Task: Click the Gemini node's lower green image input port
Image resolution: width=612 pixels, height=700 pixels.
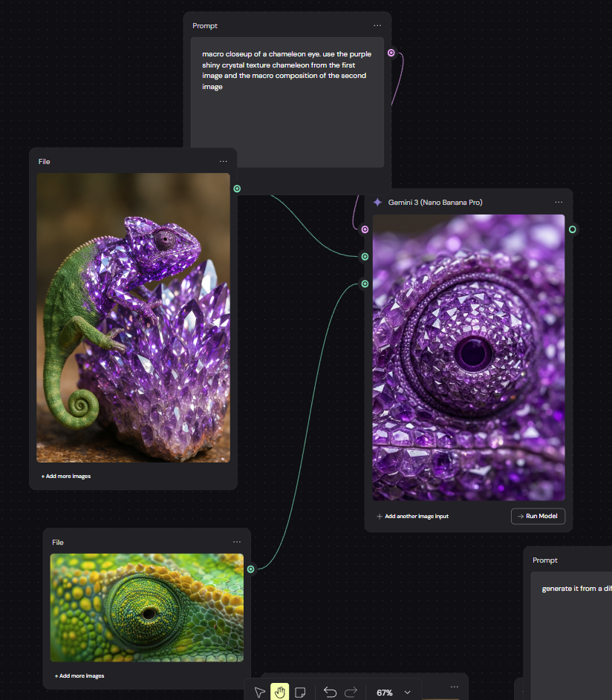Action: pos(365,284)
